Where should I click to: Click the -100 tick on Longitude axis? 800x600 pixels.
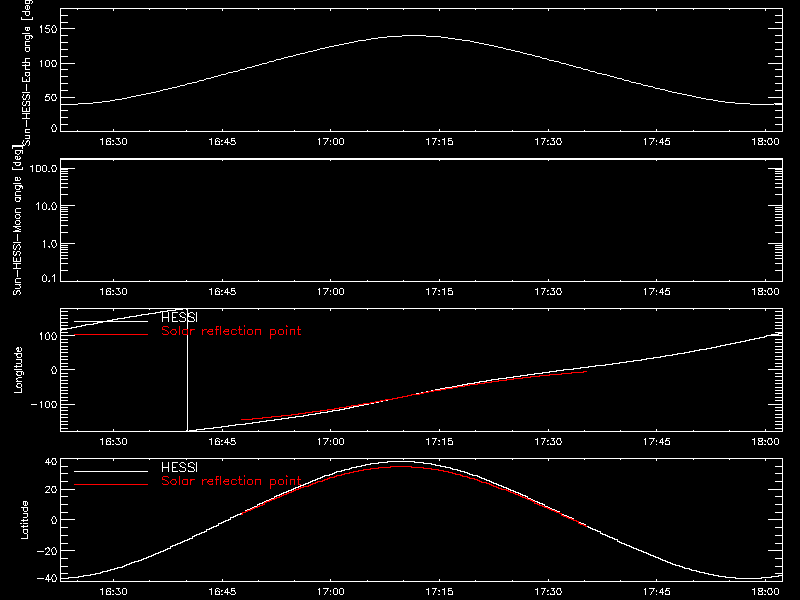(x=44, y=404)
